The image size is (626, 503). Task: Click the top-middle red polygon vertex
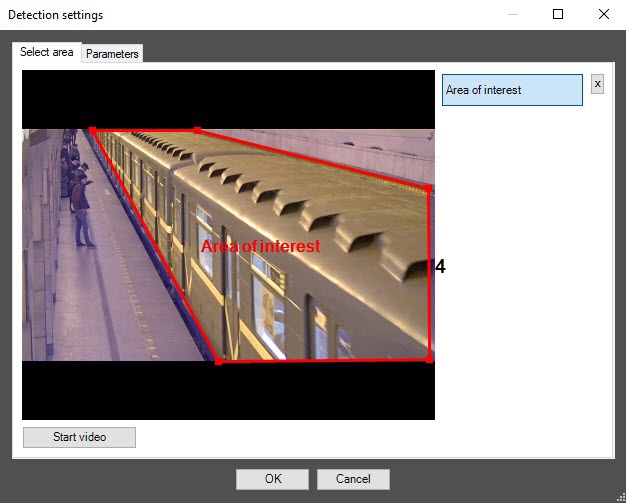(197, 130)
